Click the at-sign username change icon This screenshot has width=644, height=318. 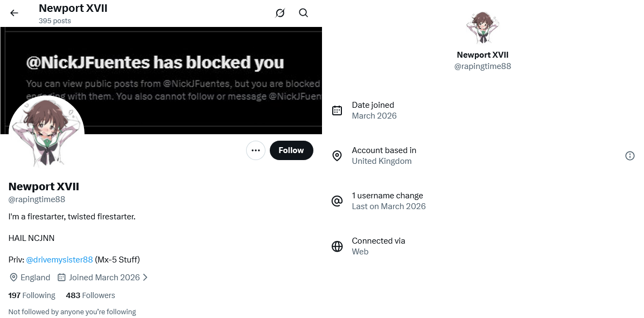tap(337, 201)
